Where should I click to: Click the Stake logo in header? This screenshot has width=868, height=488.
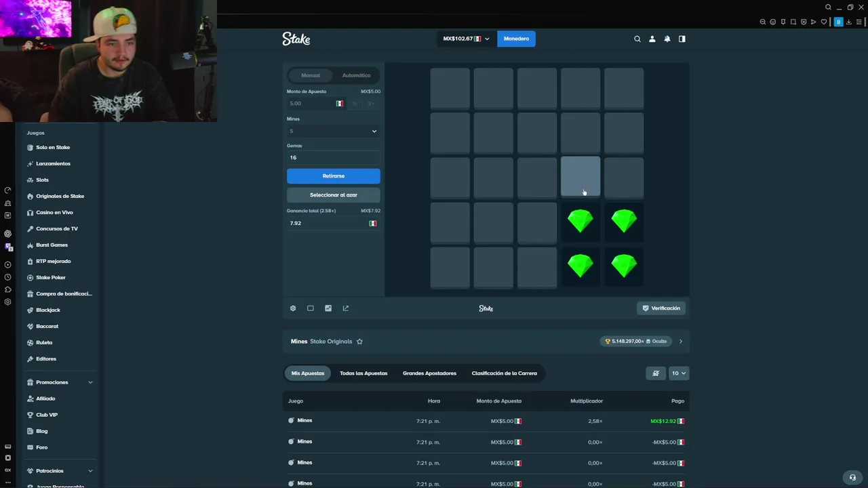[x=296, y=39]
